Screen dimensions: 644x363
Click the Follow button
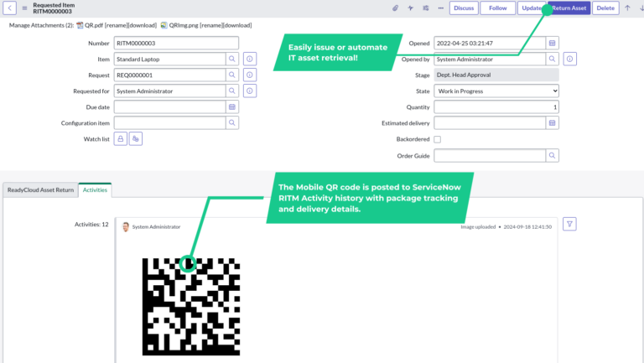[498, 8]
